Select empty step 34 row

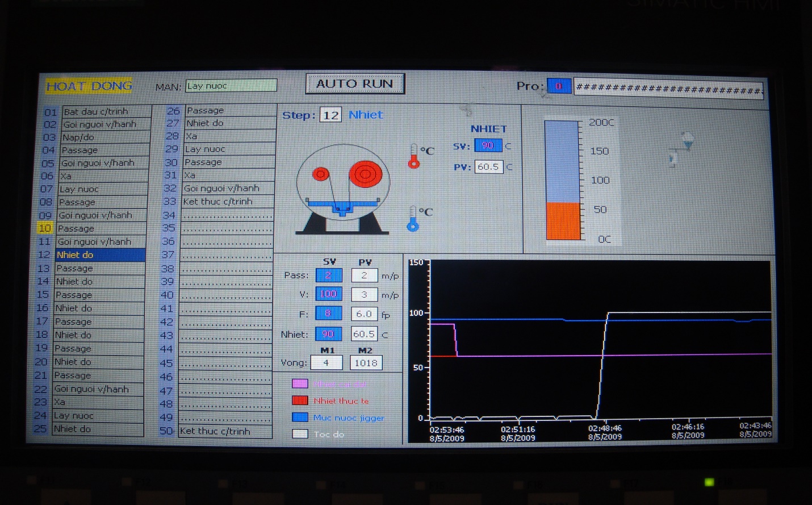pyautogui.click(x=227, y=215)
